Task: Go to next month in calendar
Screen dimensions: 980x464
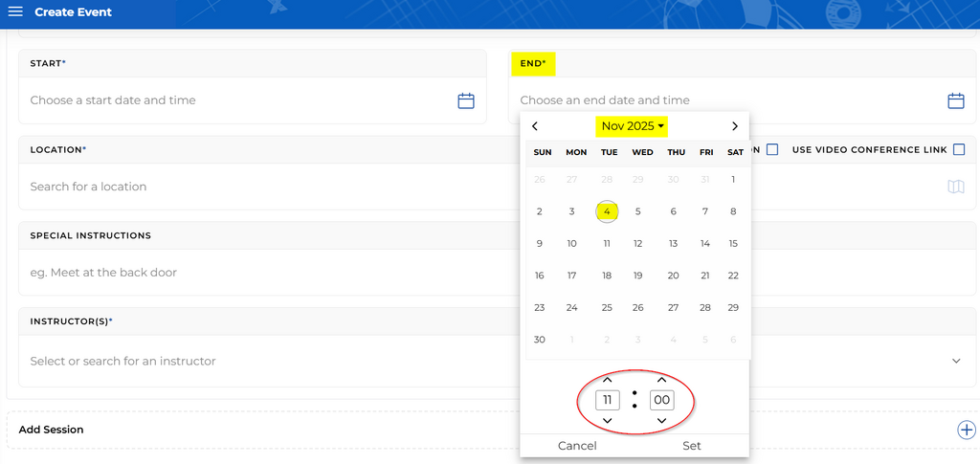Action: click(734, 126)
